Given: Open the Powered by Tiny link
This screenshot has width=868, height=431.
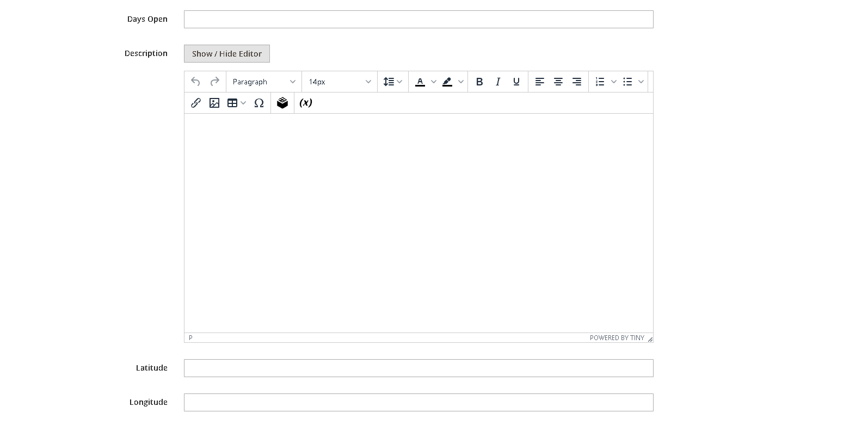Looking at the screenshot, I should pos(617,338).
